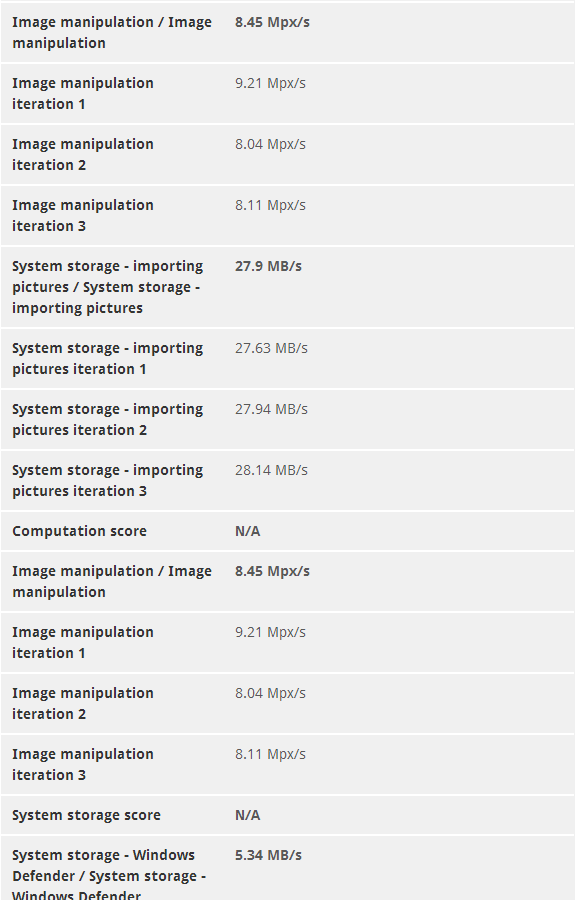The width and height of the screenshot is (577, 900).
Task: Click the N/A value for Computation score
Action: 247,532
